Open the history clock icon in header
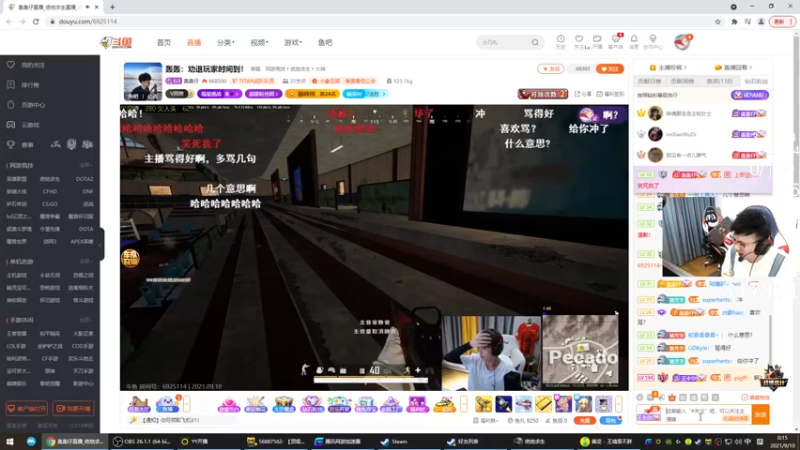This screenshot has height=450, width=800. [560, 39]
